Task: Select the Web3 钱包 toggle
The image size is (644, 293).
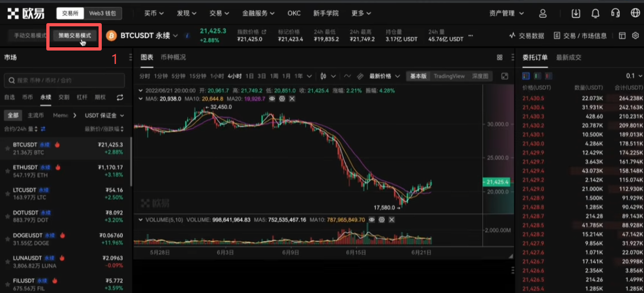Action: coord(103,13)
